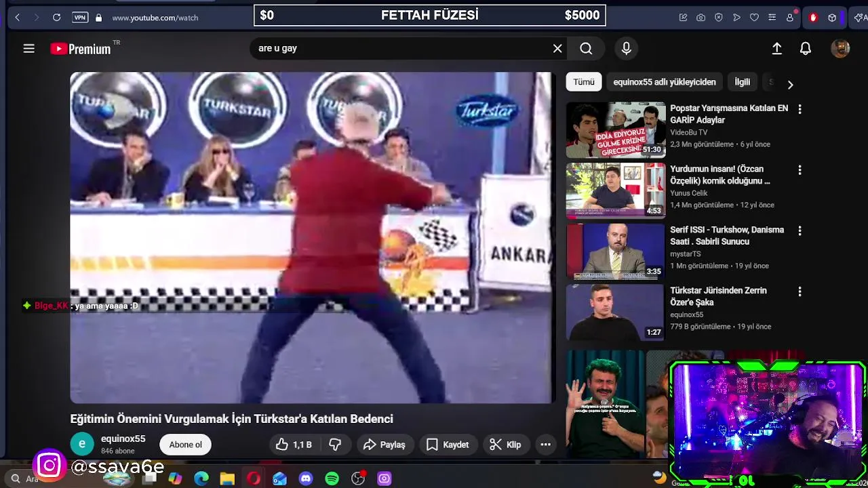868x488 pixels.
Task: Go forward with the browser forward arrow
Action: click(x=37, y=18)
